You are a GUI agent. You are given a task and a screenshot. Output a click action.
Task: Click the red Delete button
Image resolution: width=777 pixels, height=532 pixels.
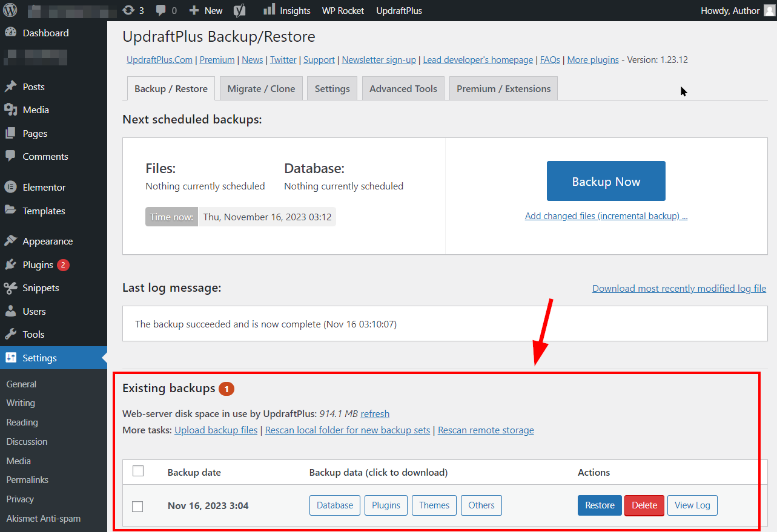(x=644, y=505)
